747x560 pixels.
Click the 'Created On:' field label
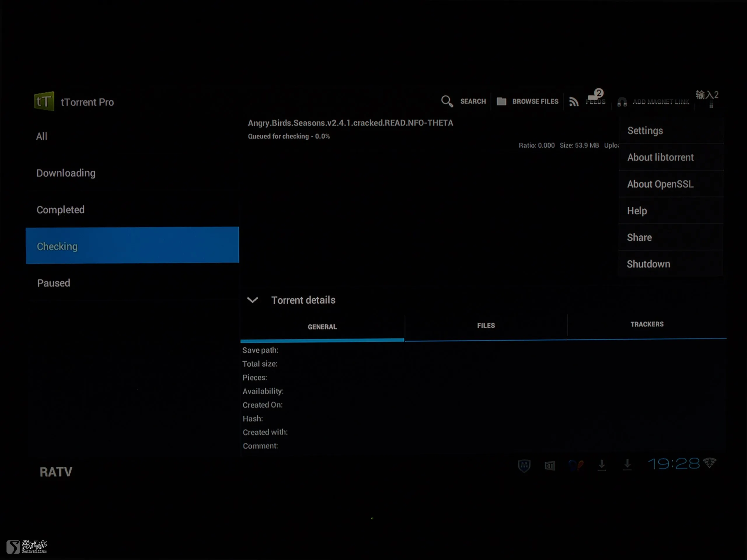point(262,405)
